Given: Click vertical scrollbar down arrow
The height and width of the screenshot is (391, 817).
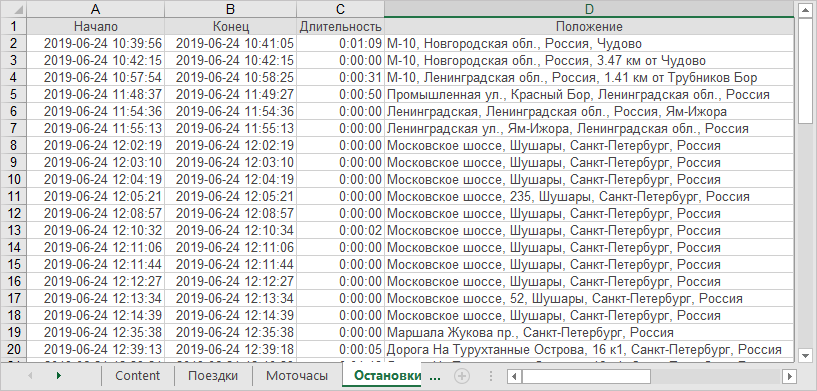Looking at the screenshot, I should (806, 355).
